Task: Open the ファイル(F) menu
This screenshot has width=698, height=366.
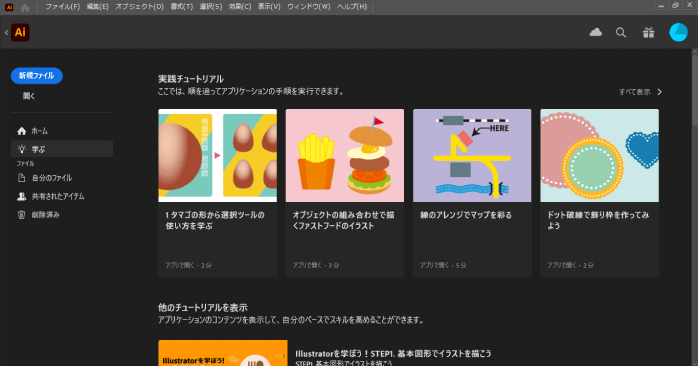Action: [x=63, y=7]
